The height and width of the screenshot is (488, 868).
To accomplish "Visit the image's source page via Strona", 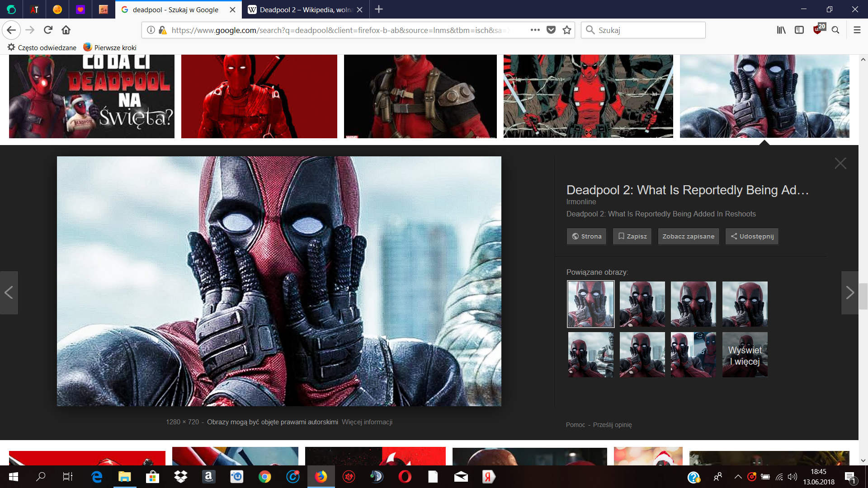I will [x=587, y=236].
